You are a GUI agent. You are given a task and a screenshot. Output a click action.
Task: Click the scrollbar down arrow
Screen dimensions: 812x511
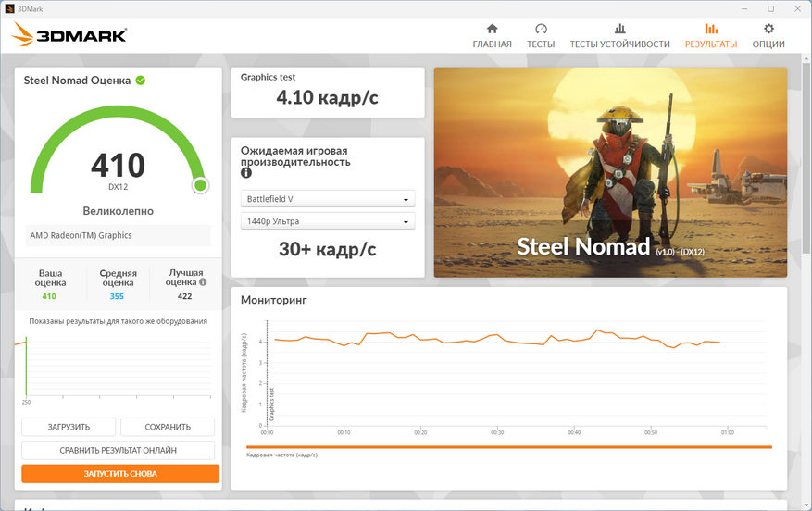806,505
